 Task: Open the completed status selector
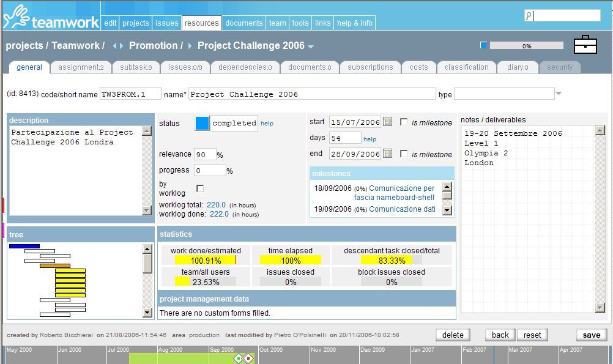[234, 123]
